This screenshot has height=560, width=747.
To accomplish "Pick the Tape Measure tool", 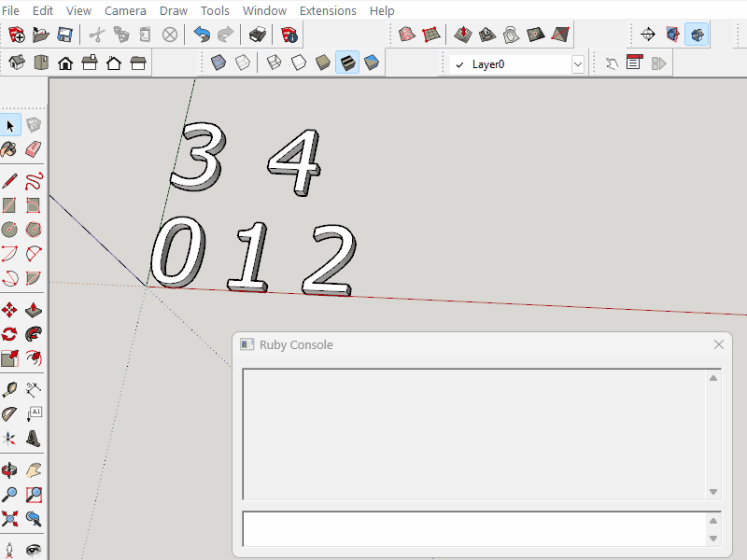I will [x=9, y=389].
